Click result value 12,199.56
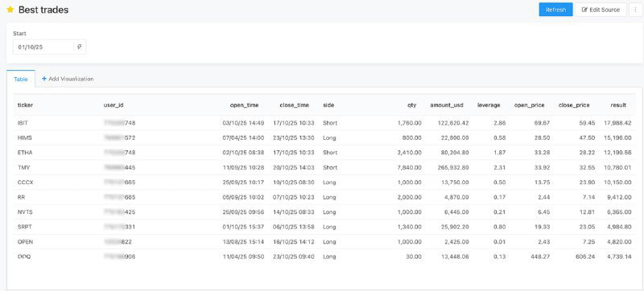Image resolution: width=644 pixels, height=291 pixels. [x=617, y=153]
